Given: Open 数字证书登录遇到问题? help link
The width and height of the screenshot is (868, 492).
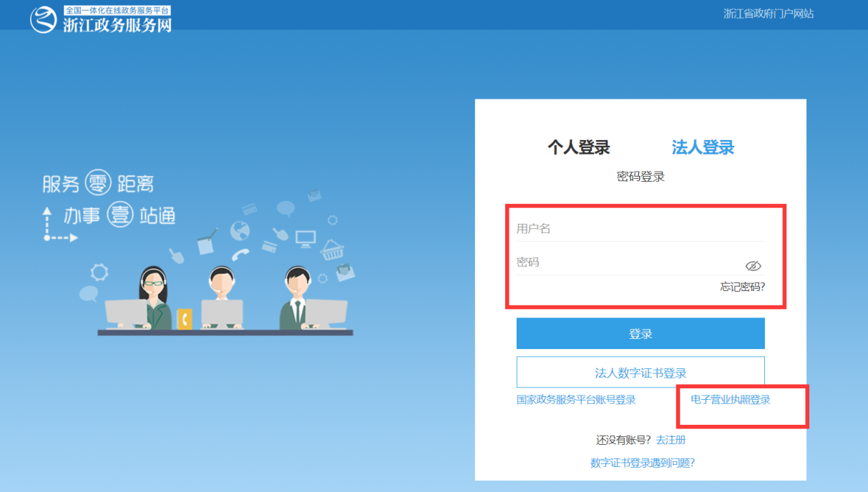Looking at the screenshot, I should click(x=643, y=463).
